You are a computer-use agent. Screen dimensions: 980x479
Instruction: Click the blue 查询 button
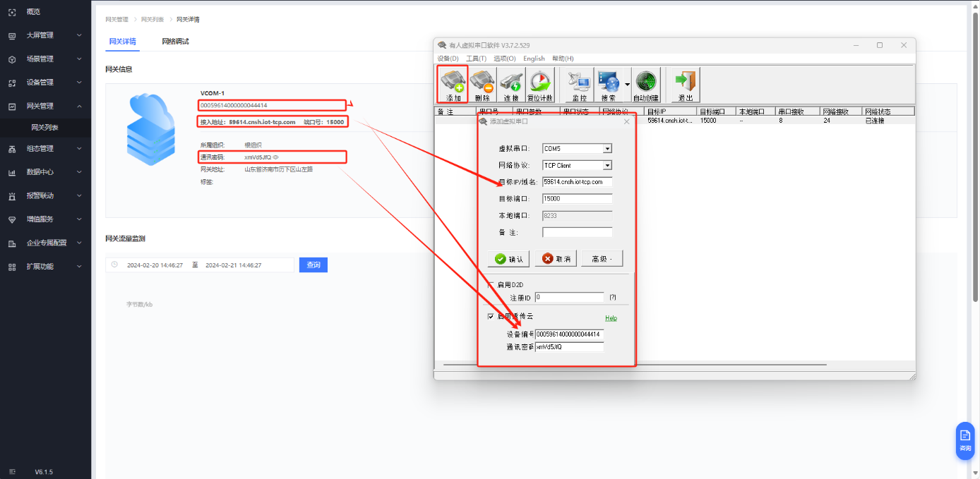(x=313, y=265)
